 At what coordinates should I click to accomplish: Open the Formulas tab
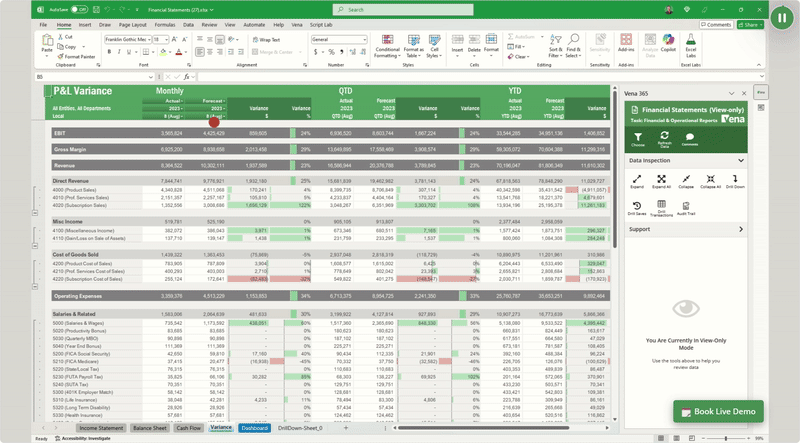(x=165, y=24)
